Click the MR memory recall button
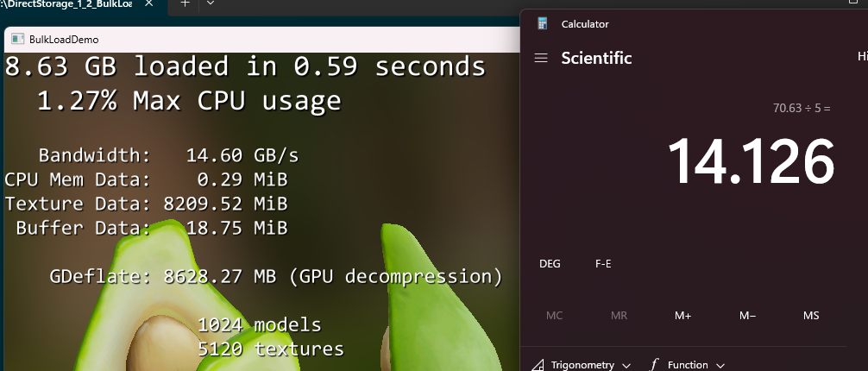 tap(619, 316)
